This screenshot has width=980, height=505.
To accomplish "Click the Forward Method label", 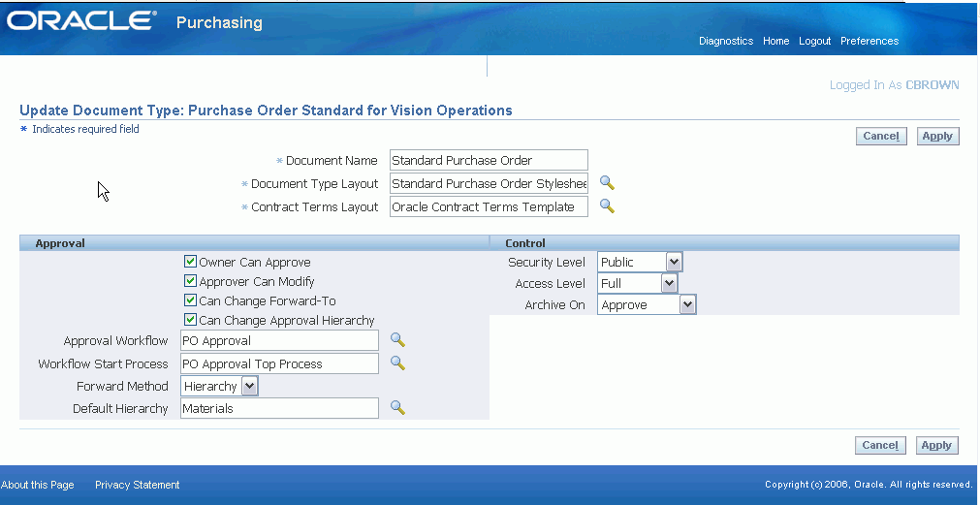I will click(x=122, y=386).
